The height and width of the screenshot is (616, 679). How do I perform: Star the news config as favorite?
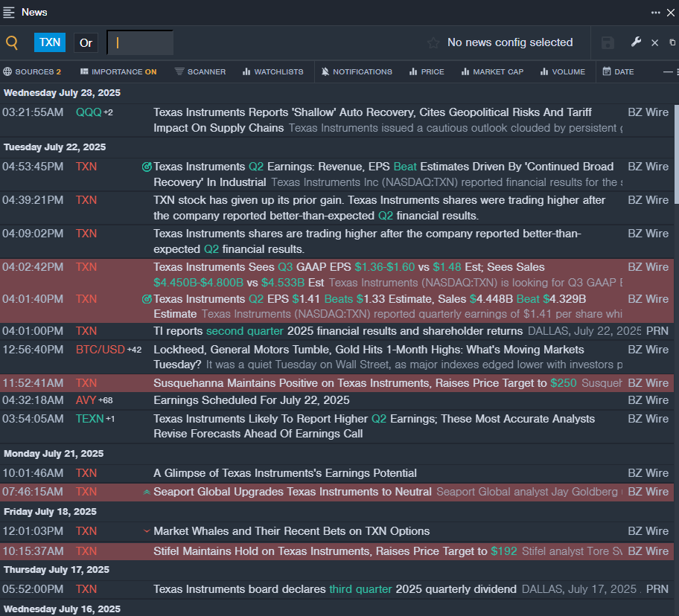433,42
